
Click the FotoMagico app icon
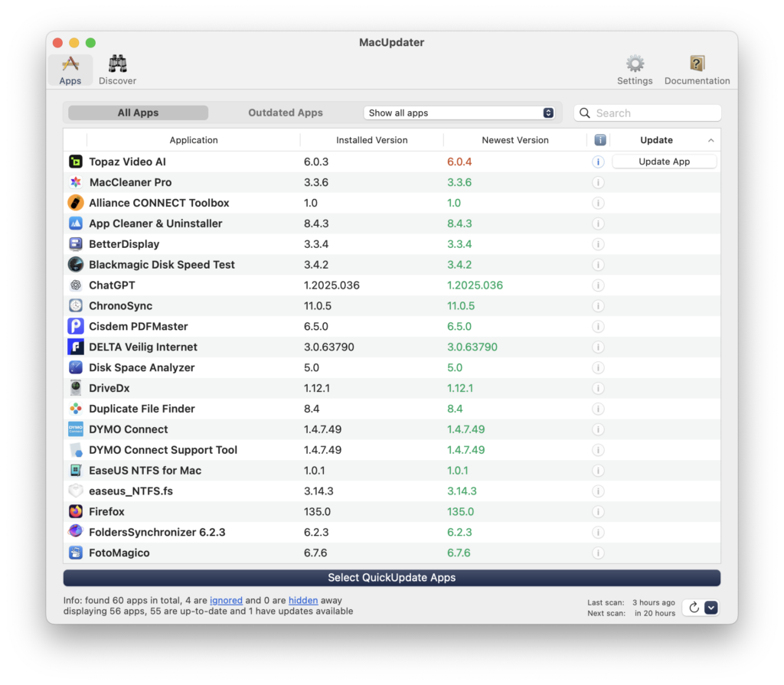pyautogui.click(x=76, y=553)
